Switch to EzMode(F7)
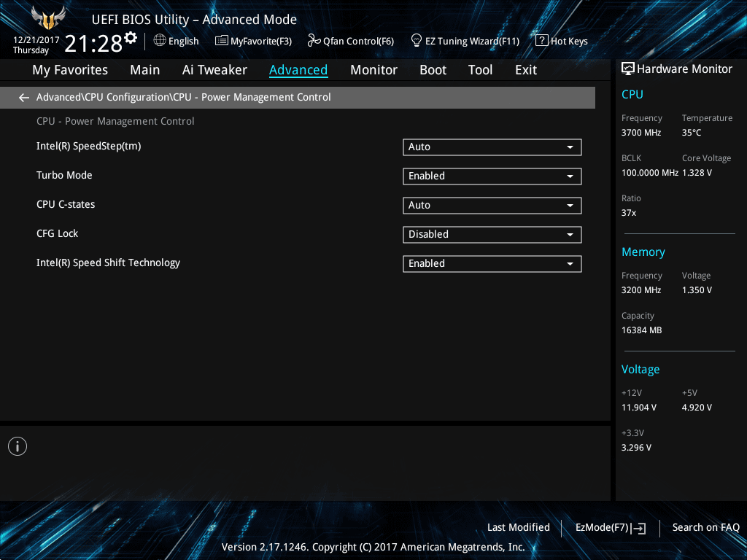The height and width of the screenshot is (560, 747). pos(611,528)
